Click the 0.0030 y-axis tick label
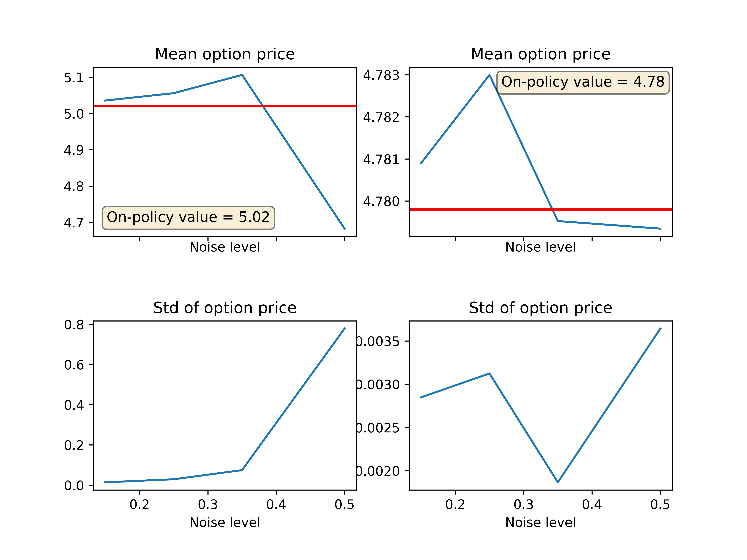The width and height of the screenshot is (747, 560). click(378, 385)
